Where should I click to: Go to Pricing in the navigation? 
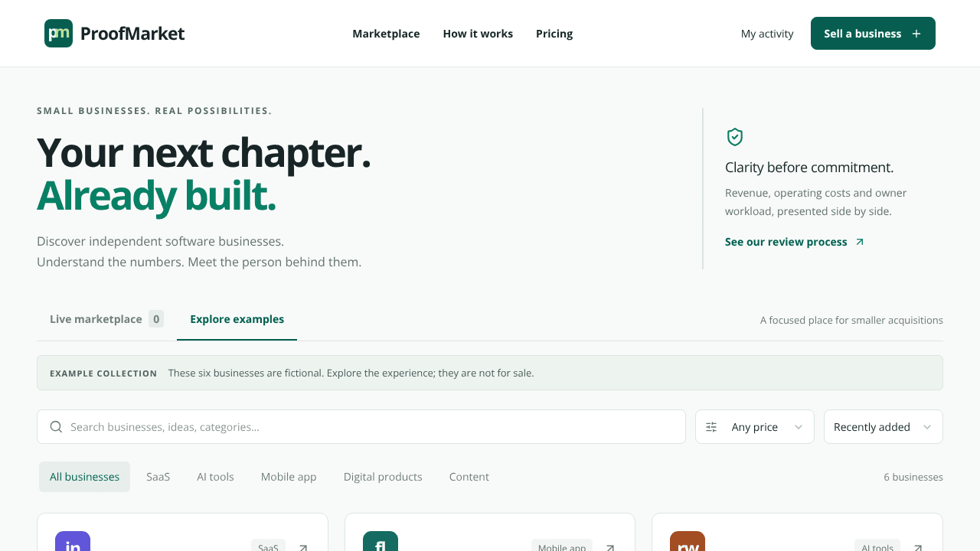tap(554, 34)
